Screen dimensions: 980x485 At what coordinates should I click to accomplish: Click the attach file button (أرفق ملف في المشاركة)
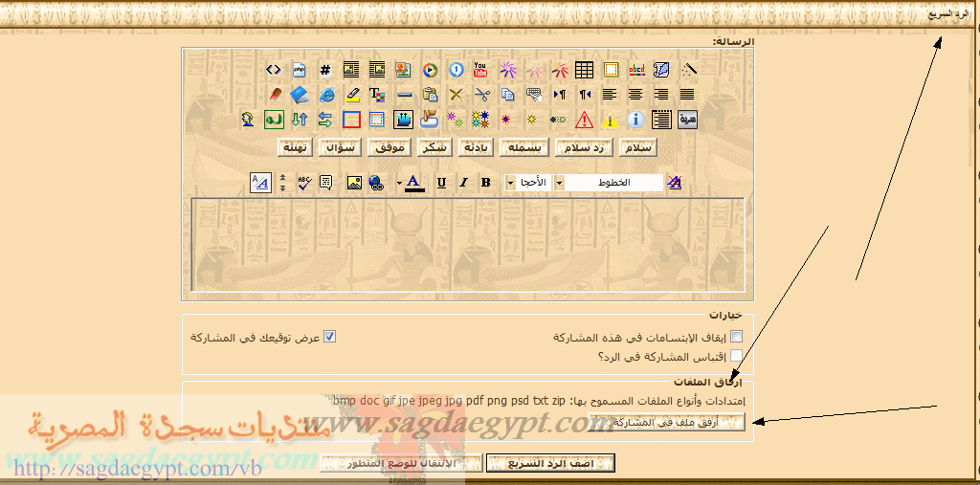click(x=680, y=423)
